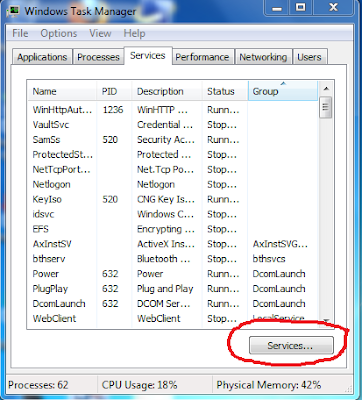Sort by the Name column header
The width and height of the screenshot is (362, 400).
[63, 91]
